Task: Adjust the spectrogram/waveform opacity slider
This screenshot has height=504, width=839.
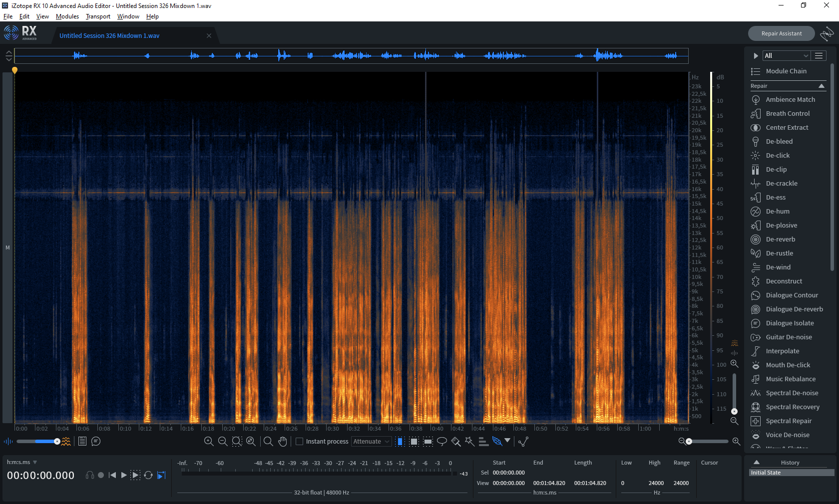Action: [57, 441]
